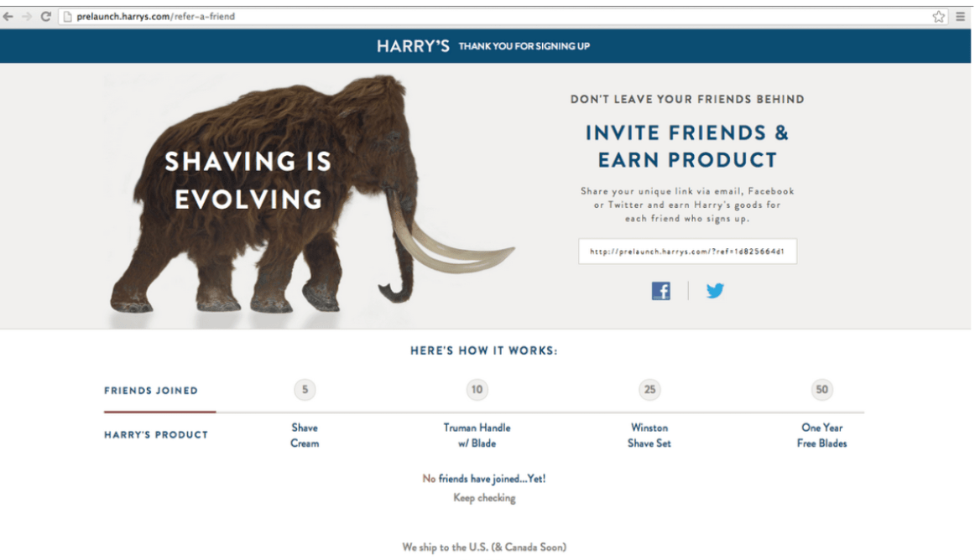975x560 pixels.
Task: Click 'THANK YOU FOR SIGNING UP' header text
Action: coord(524,46)
